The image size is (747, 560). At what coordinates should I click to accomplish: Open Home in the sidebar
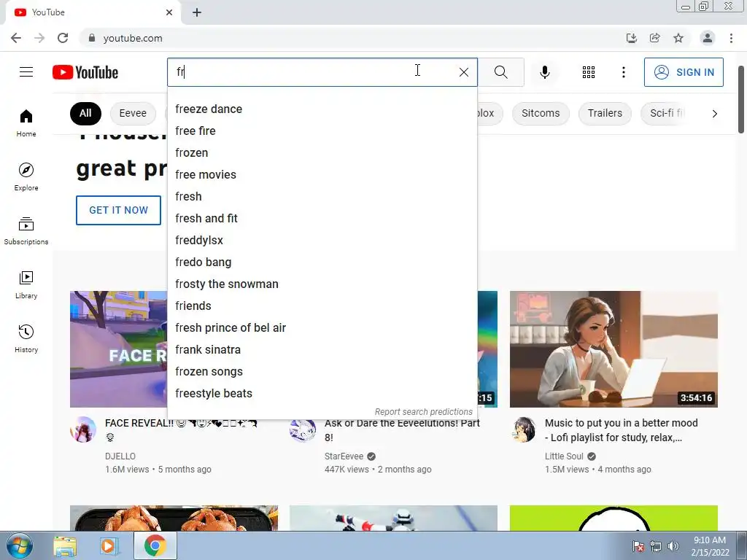[26, 122]
